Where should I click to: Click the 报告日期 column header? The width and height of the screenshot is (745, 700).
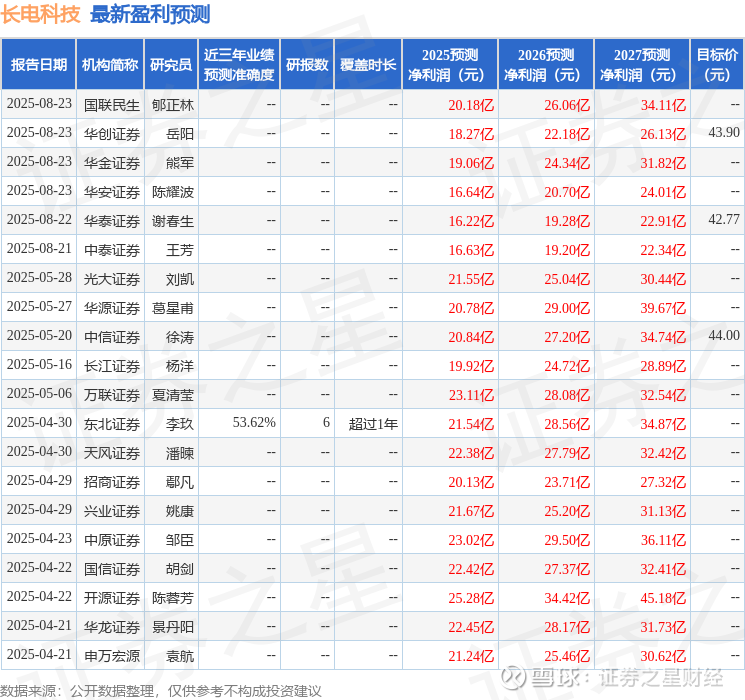click(38, 65)
